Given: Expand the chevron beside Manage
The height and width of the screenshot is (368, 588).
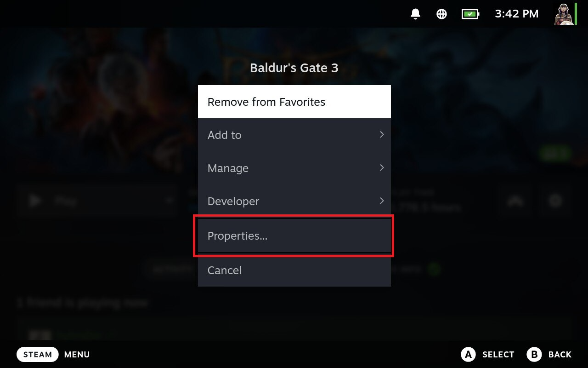Looking at the screenshot, I should [x=382, y=167].
